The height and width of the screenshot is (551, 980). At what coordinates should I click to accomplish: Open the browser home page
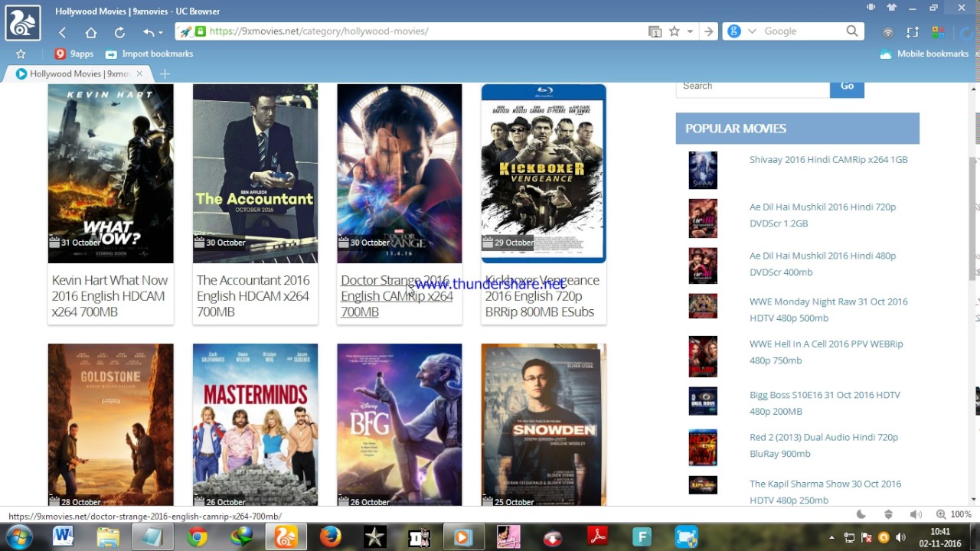coord(91,32)
